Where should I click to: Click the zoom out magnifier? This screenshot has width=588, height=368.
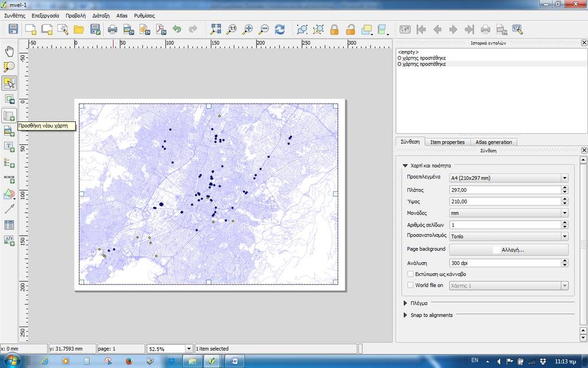264,29
